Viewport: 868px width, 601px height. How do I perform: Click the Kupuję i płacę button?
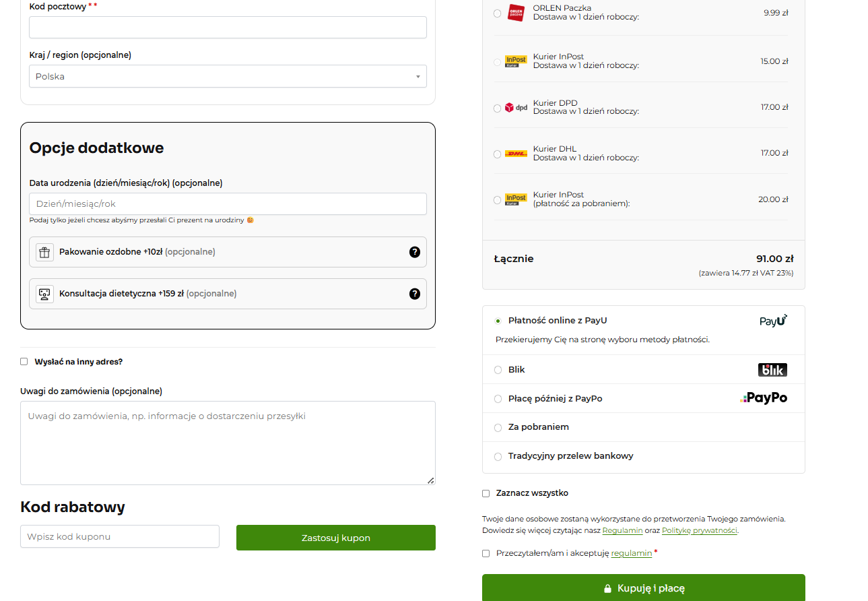[x=643, y=588]
